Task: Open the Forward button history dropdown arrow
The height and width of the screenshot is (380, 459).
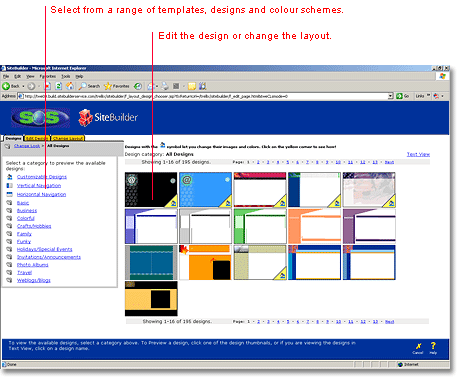Action: point(39,86)
